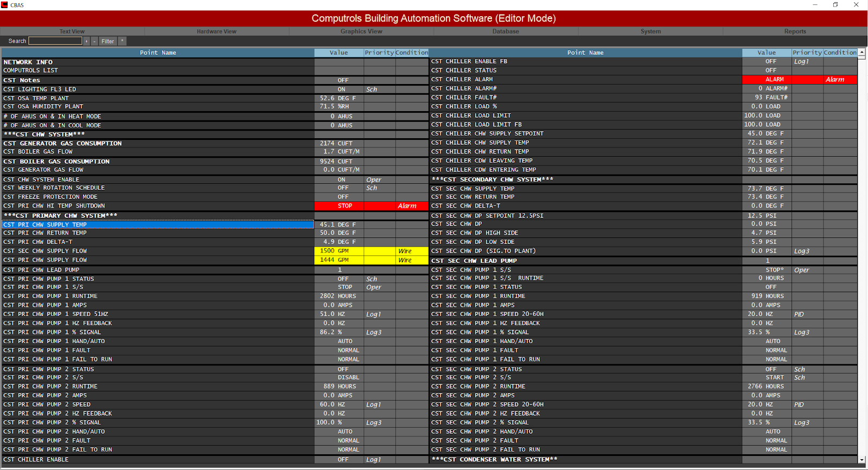Image resolution: width=868 pixels, height=470 pixels.
Task: Click DISABL value for PRI PUMP 2 S/S
Action: point(339,378)
